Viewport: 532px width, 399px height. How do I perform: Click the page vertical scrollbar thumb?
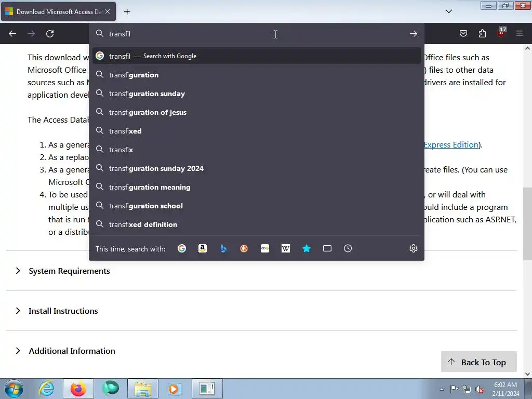pyautogui.click(x=527, y=224)
